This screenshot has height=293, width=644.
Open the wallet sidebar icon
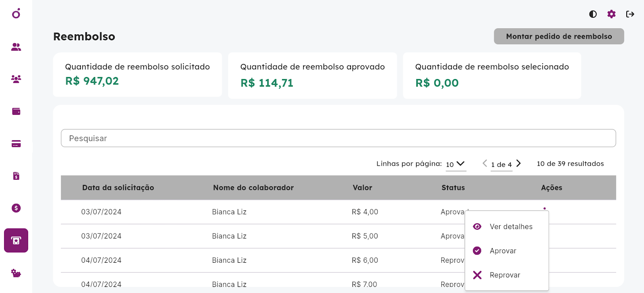(x=16, y=112)
